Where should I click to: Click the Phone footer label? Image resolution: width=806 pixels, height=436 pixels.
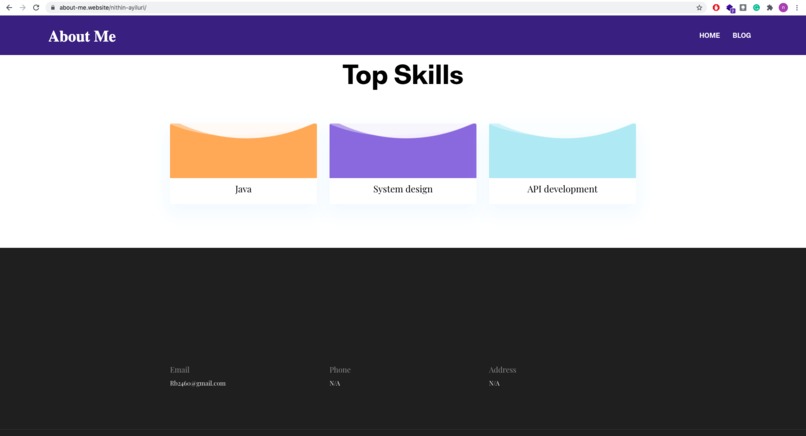(x=340, y=370)
